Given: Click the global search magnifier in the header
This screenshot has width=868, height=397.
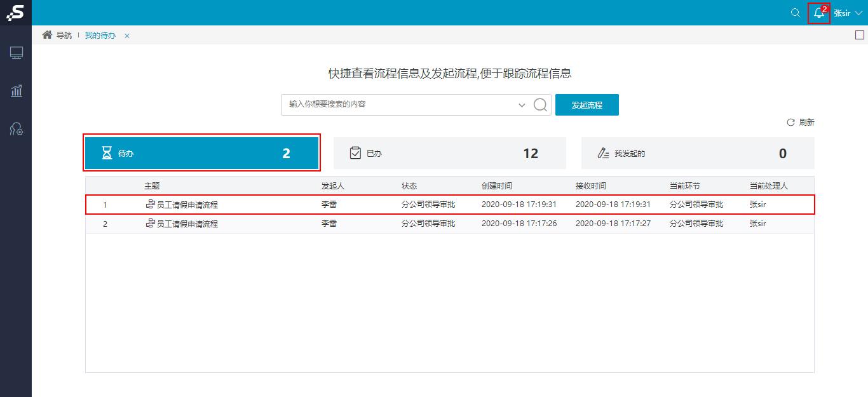Looking at the screenshot, I should tap(795, 13).
